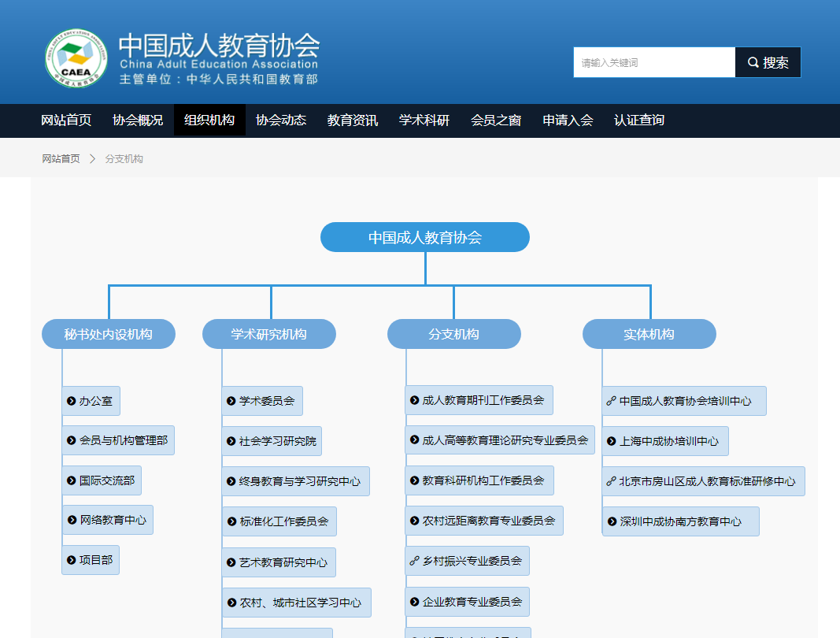Click the arrow icon beside 深圳中成协南方教育中心
The width and height of the screenshot is (840, 638).
point(612,521)
